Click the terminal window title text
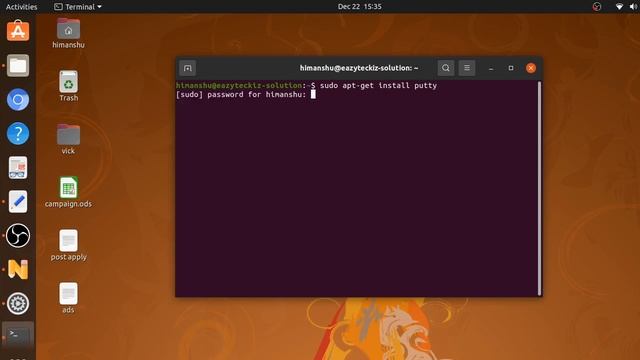Screen dimensions: 640x360 click(359, 68)
